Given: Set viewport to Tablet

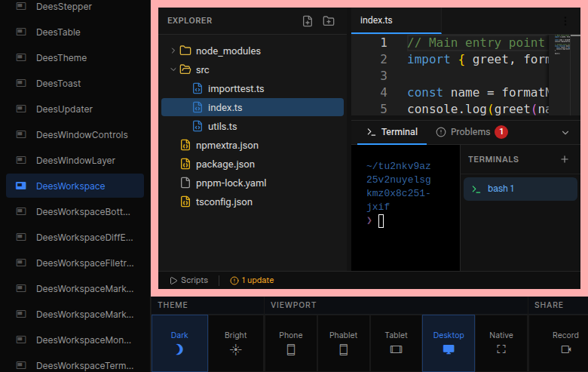Looking at the screenshot, I should (x=396, y=342).
